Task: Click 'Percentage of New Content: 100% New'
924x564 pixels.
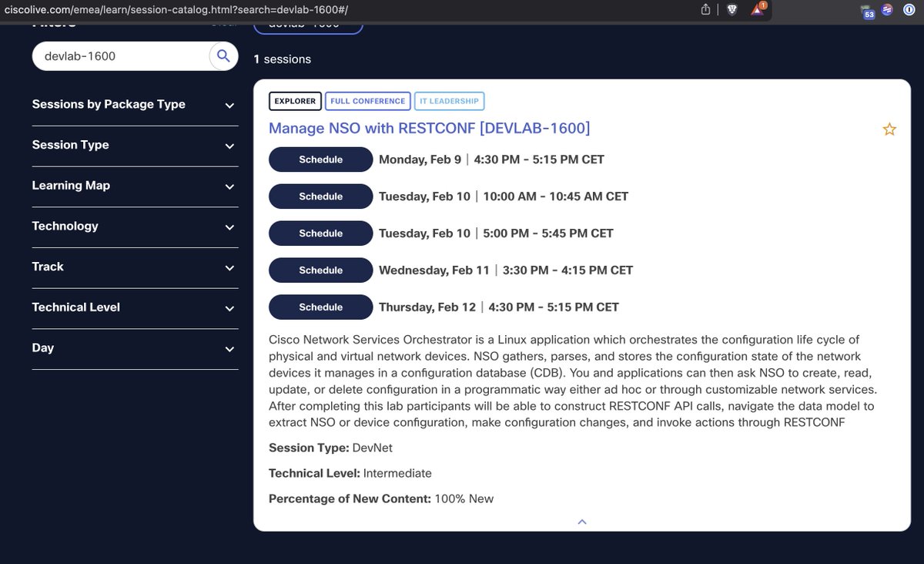Action: [381, 499]
